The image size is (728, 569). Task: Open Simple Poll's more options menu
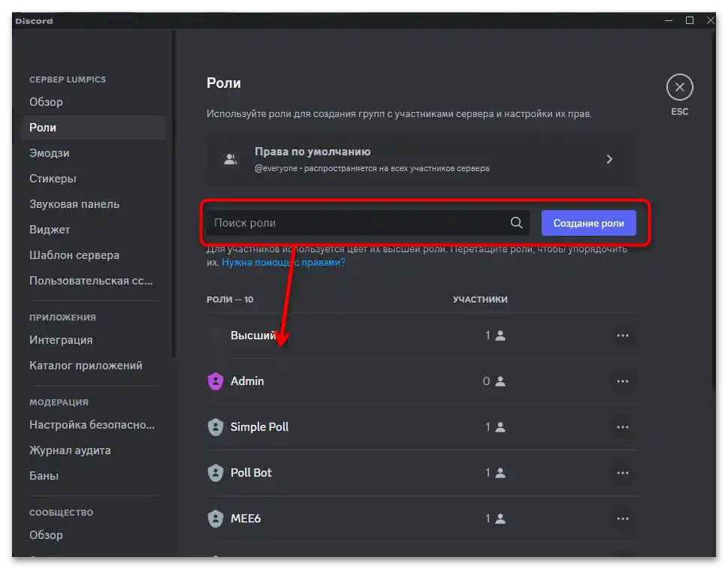[623, 427]
